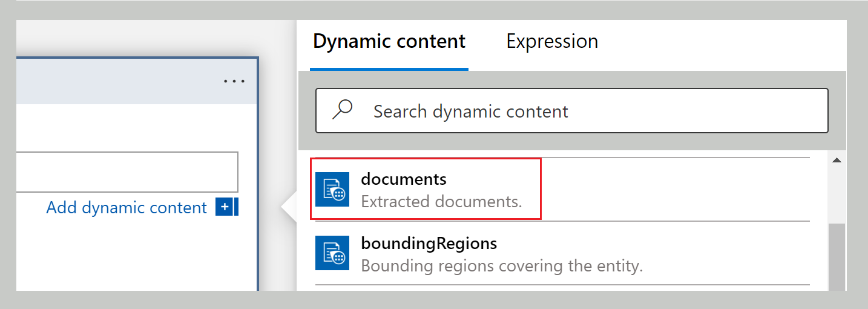The height and width of the screenshot is (309, 868).
Task: Click the Search dynamic content field
Action: 581,111
